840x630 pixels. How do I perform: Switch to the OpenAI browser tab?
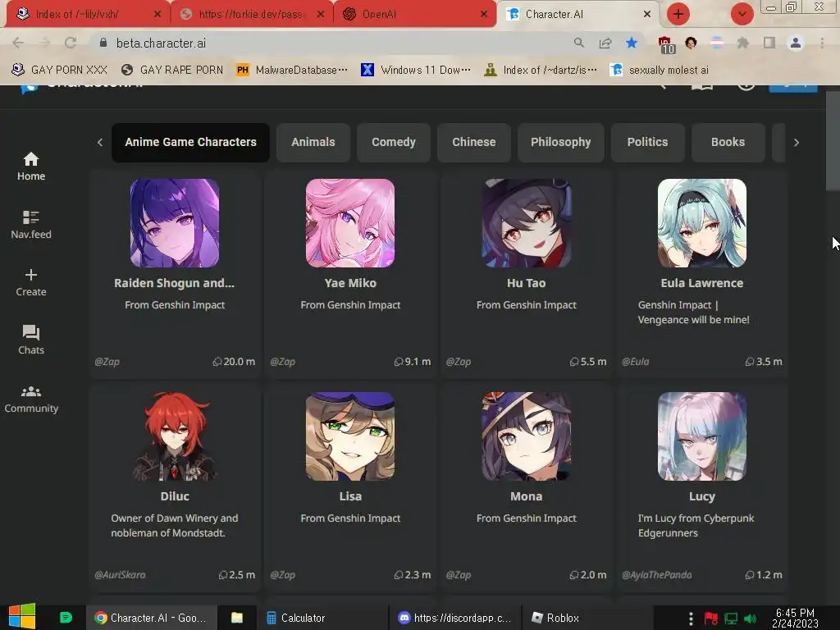coord(413,14)
